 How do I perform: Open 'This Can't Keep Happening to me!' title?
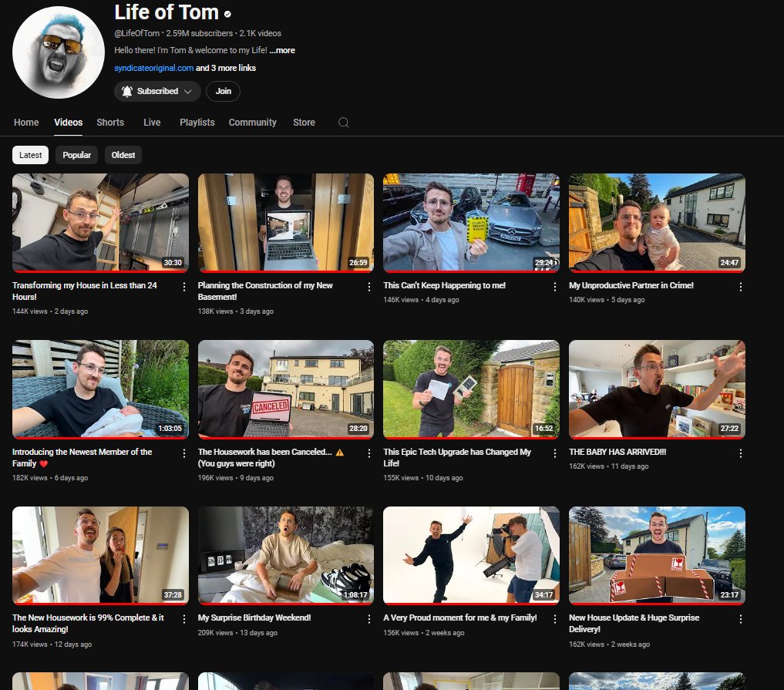pyautogui.click(x=445, y=285)
